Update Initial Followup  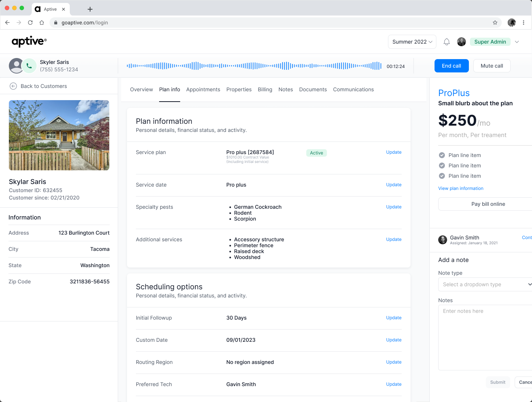coord(394,318)
